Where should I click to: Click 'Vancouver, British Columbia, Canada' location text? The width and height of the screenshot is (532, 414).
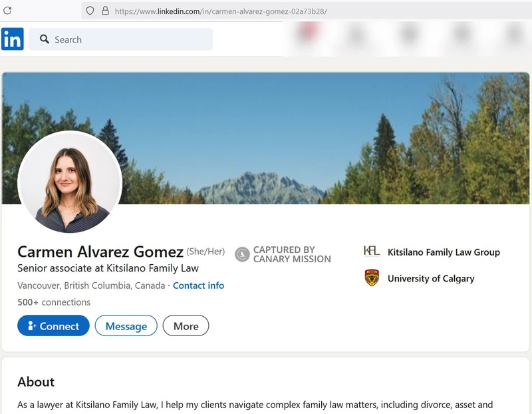tap(91, 286)
